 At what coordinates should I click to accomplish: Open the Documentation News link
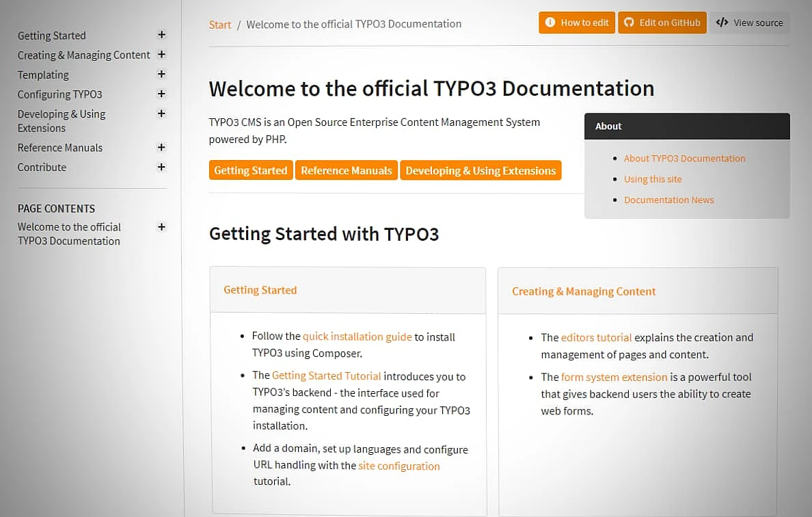point(668,200)
